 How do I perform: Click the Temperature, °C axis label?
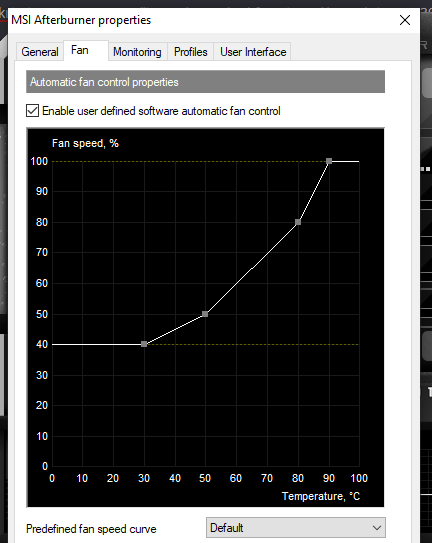[321, 496]
